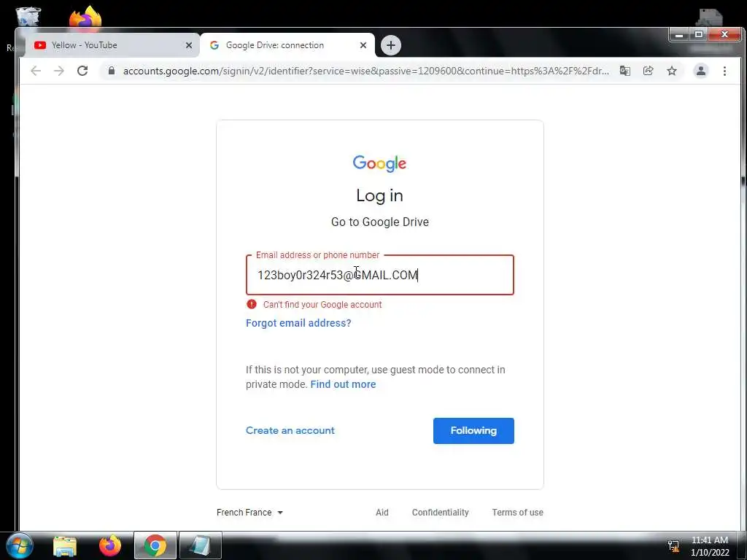Viewport: 747px width, 560px height.
Task: Click the Chrome icon in the taskbar
Action: 155,545
